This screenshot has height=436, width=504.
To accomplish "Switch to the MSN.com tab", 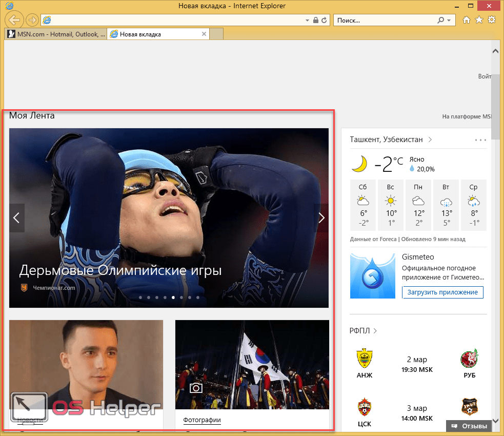I will coord(55,34).
